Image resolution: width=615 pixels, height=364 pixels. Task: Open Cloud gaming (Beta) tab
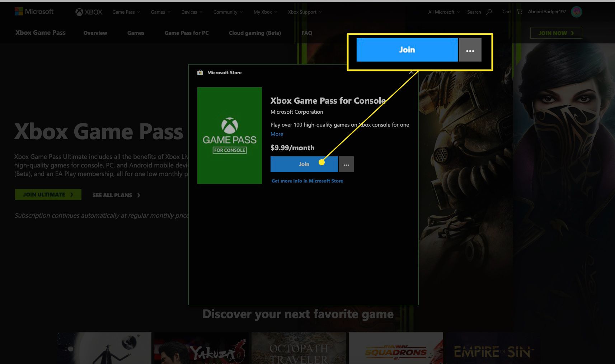pos(255,33)
